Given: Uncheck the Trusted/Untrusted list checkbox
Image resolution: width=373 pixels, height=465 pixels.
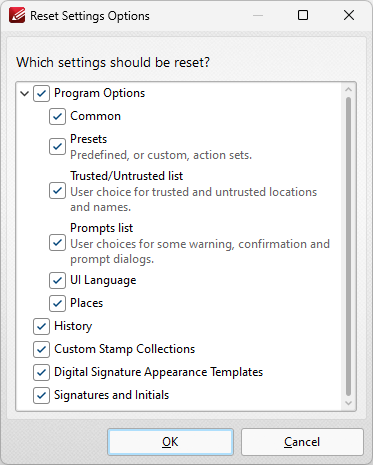Looking at the screenshot, I should pyautogui.click(x=57, y=191).
